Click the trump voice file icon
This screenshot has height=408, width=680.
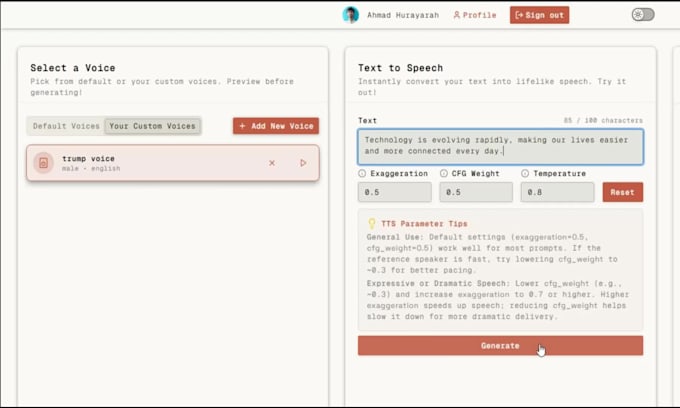[43, 163]
